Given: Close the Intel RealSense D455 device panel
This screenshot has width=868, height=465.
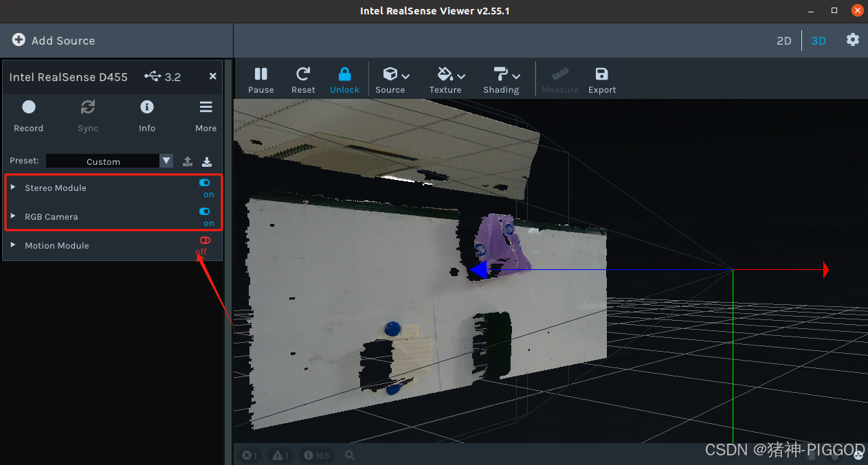Looking at the screenshot, I should tap(213, 76).
